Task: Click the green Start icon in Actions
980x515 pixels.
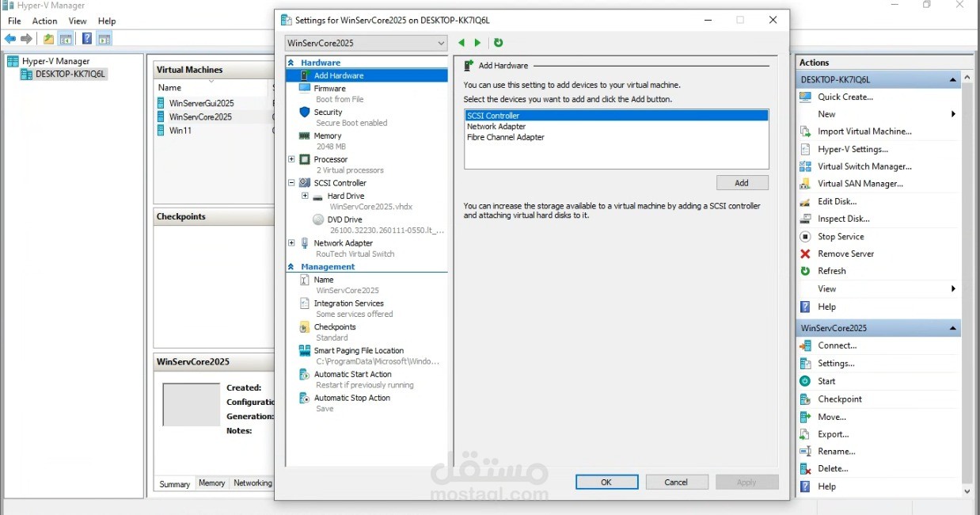Action: (805, 381)
